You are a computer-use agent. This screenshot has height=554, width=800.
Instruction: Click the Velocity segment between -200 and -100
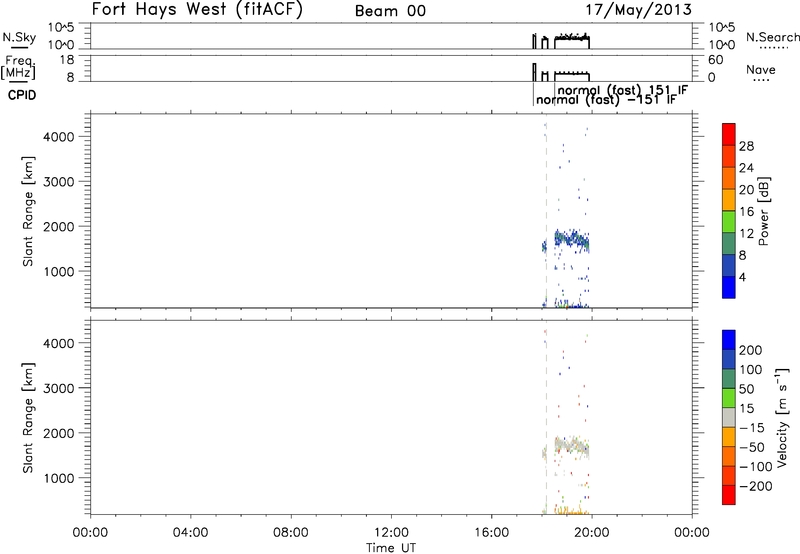tap(729, 475)
